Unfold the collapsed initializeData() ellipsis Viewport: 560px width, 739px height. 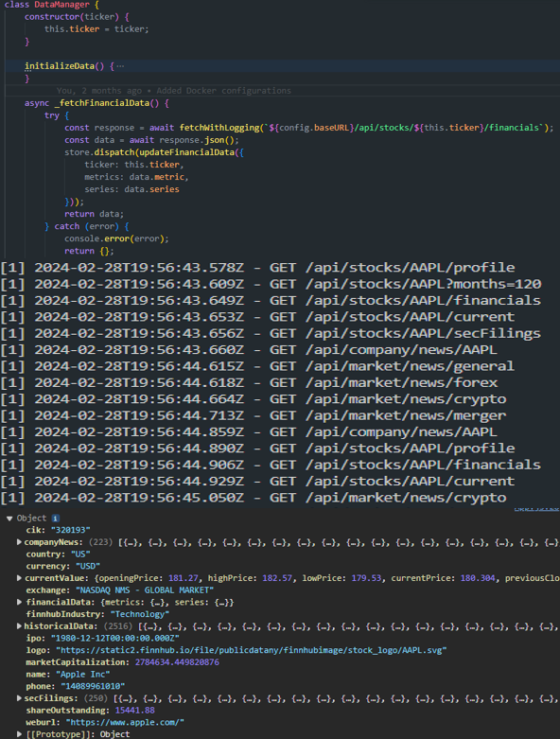pyautogui.click(x=120, y=66)
